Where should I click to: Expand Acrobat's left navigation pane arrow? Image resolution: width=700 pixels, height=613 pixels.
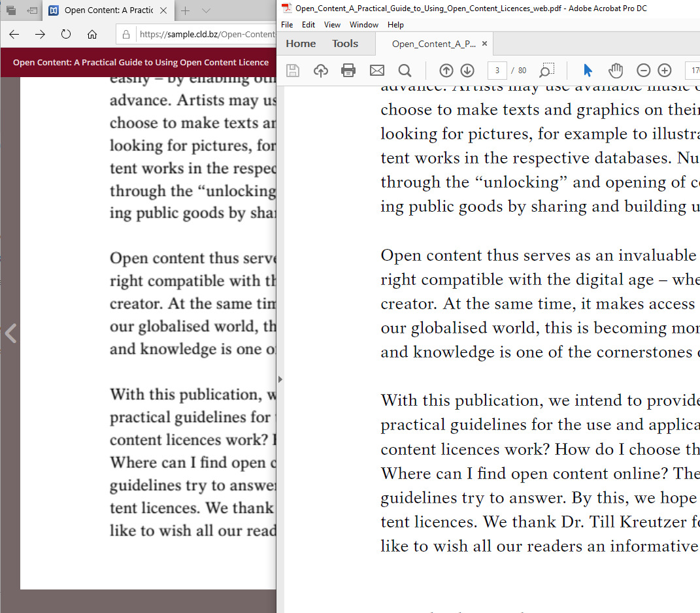tap(280, 380)
